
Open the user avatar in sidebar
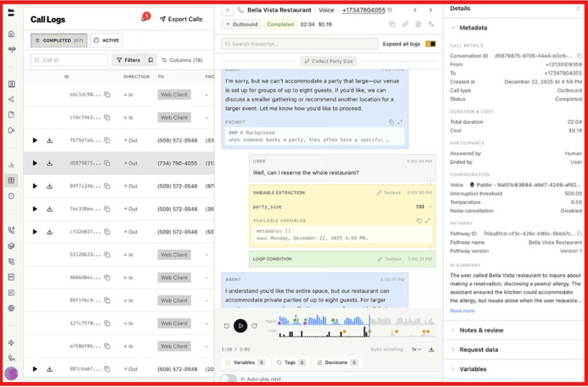click(12, 373)
